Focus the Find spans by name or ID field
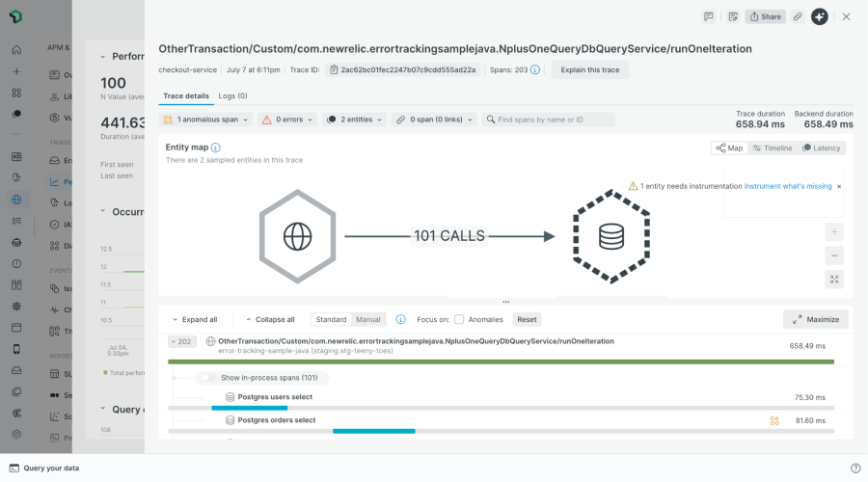868x482 pixels. pos(549,120)
